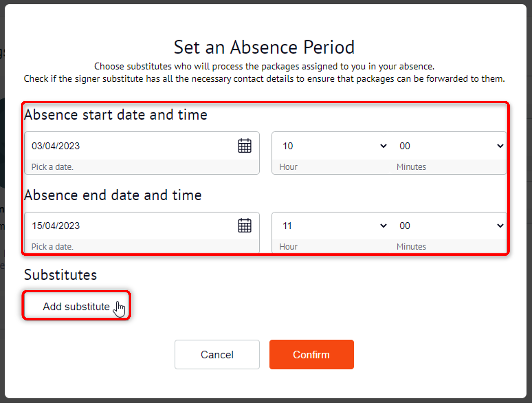The image size is (532, 403).
Task: Click the chevron on the start hour selector
Action: click(383, 146)
